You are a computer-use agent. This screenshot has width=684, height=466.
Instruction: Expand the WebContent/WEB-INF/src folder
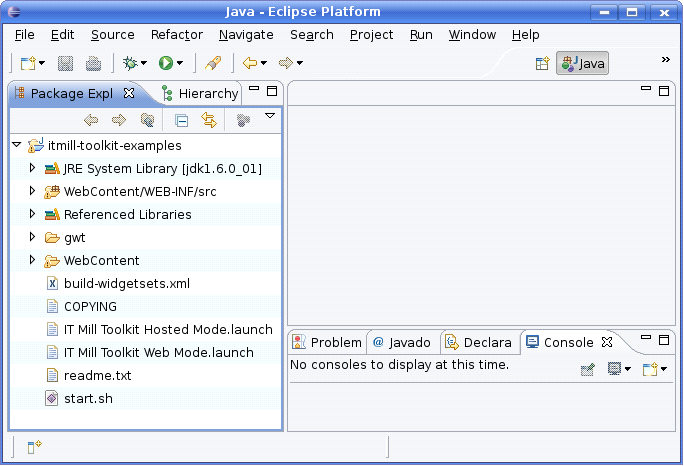[x=32, y=191]
